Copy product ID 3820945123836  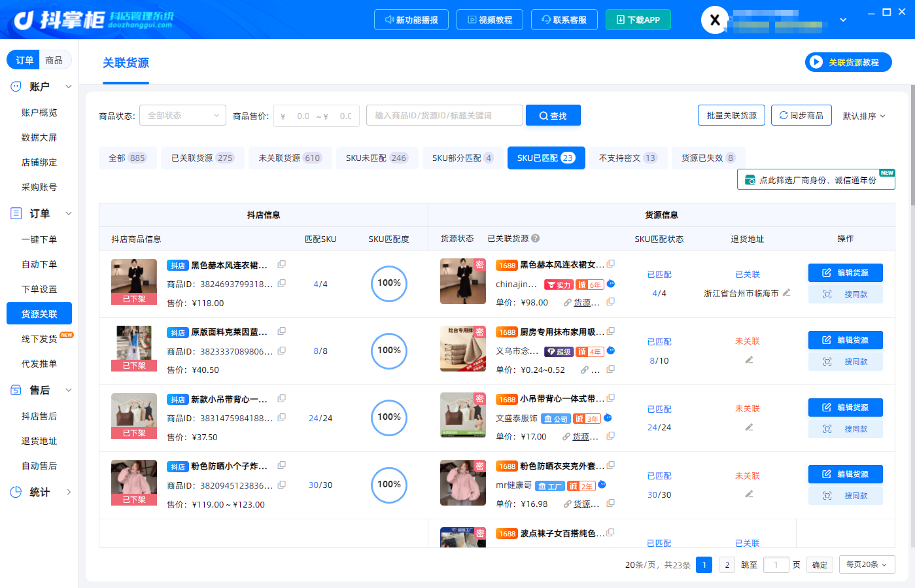pyautogui.click(x=282, y=485)
